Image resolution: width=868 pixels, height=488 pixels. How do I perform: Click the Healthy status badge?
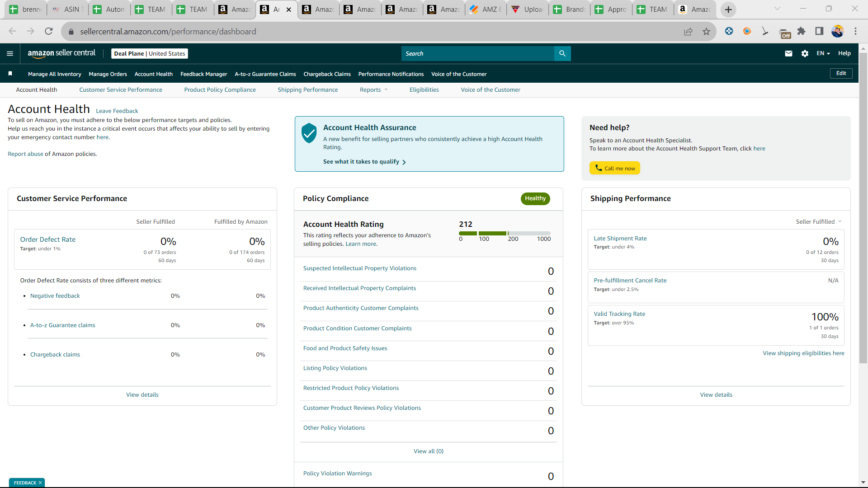[x=535, y=198]
